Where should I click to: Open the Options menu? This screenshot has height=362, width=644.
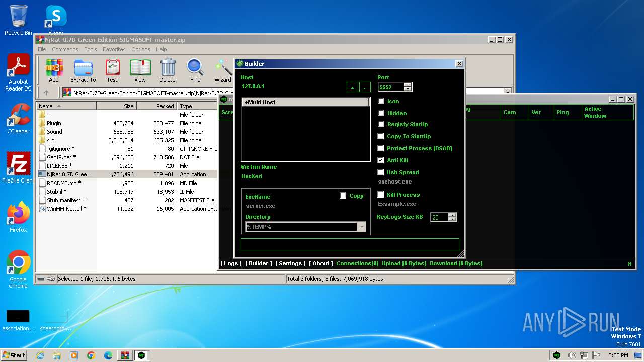(x=141, y=49)
